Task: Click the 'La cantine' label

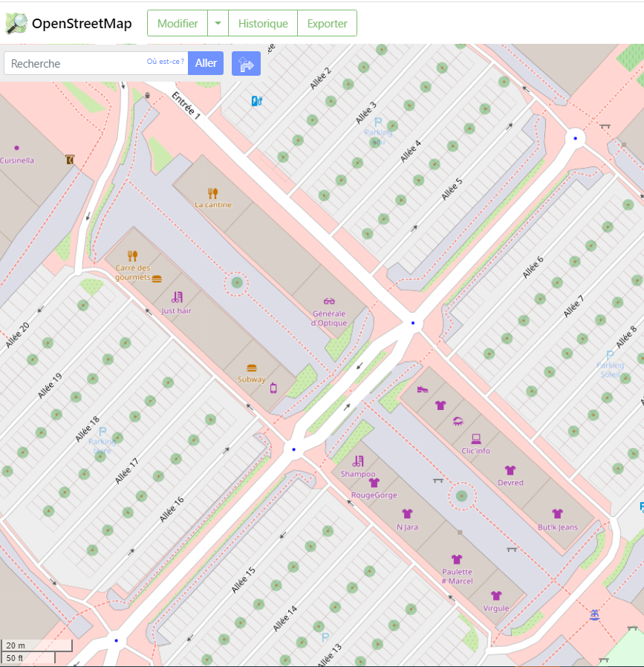Action: [x=213, y=204]
